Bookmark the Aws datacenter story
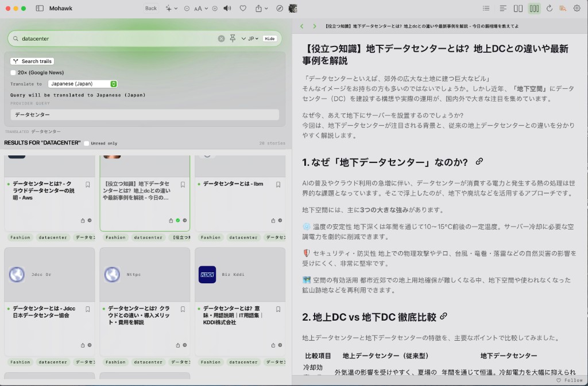Viewport: 588px width, 386px height. coord(87,185)
